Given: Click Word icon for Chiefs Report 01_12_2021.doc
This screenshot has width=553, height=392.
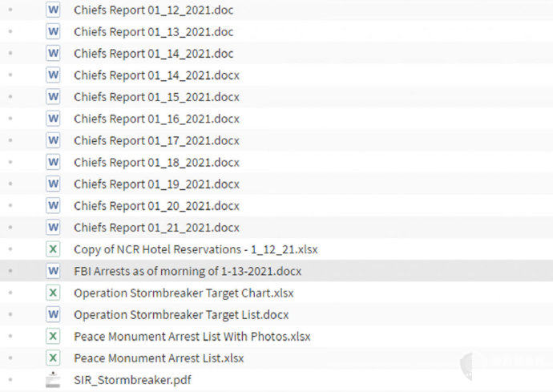Looking at the screenshot, I should tap(53, 10).
